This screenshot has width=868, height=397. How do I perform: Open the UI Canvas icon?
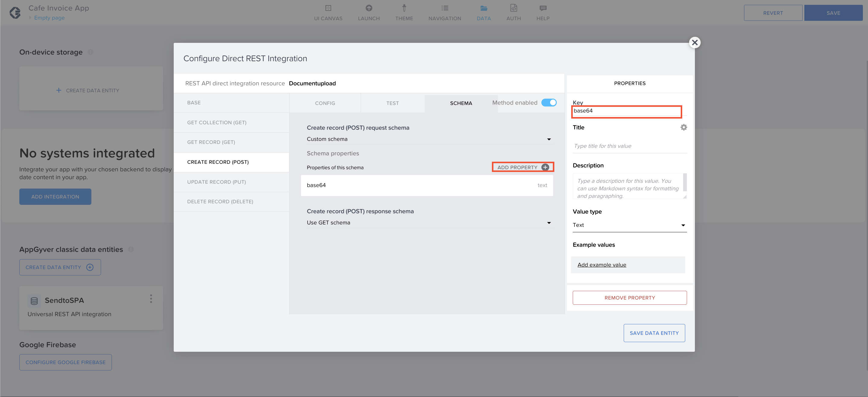coord(328,8)
